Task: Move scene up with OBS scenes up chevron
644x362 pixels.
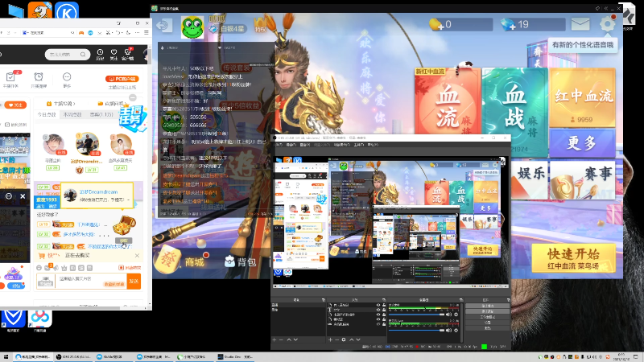Action: point(289,339)
